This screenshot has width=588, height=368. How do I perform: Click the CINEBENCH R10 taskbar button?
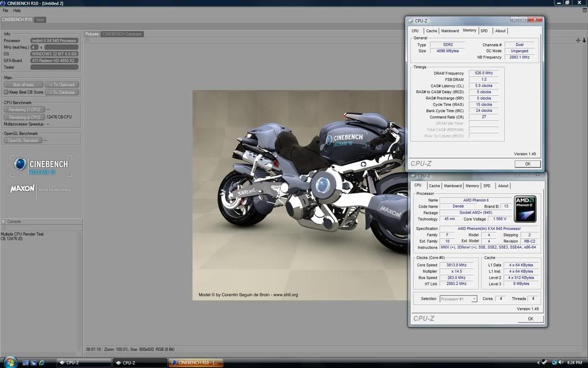click(x=196, y=363)
